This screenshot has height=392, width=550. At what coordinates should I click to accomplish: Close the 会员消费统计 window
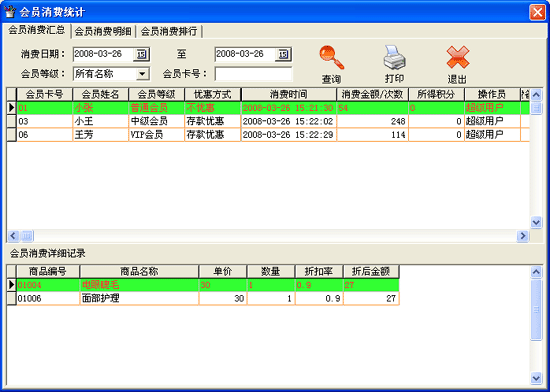(537, 12)
